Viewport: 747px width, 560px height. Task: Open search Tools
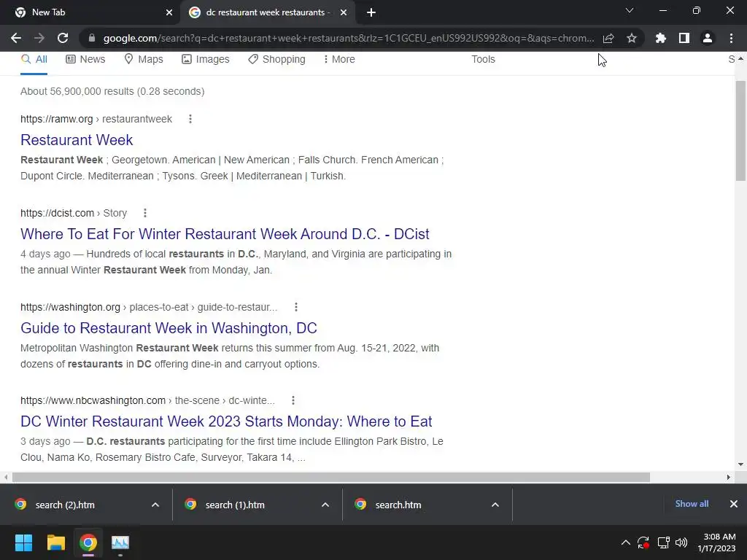[x=483, y=59]
